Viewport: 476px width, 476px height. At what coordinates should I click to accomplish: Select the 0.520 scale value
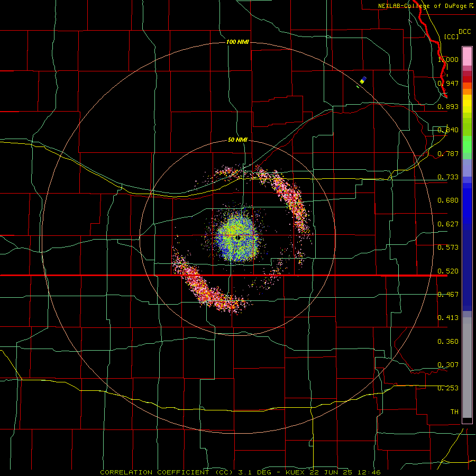tap(448, 271)
